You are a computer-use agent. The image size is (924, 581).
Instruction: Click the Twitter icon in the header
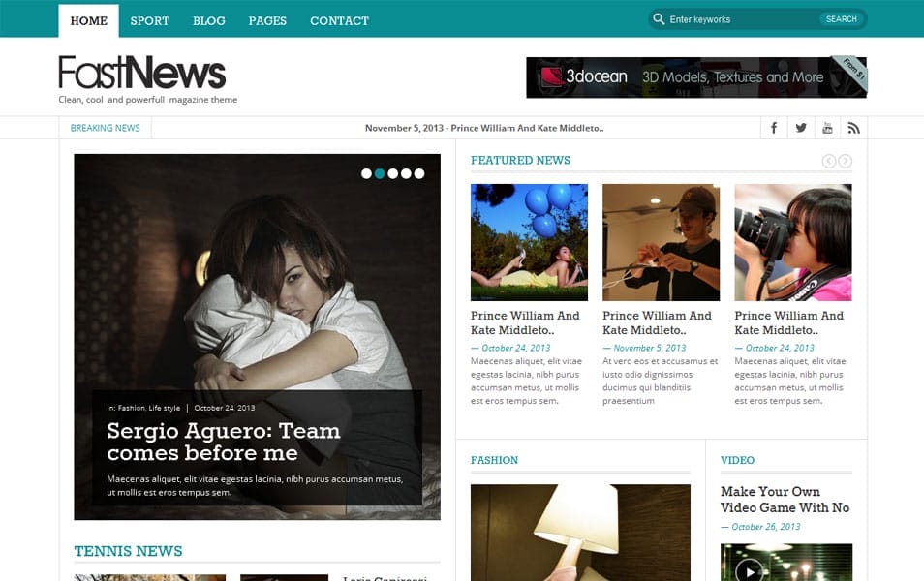[801, 127]
